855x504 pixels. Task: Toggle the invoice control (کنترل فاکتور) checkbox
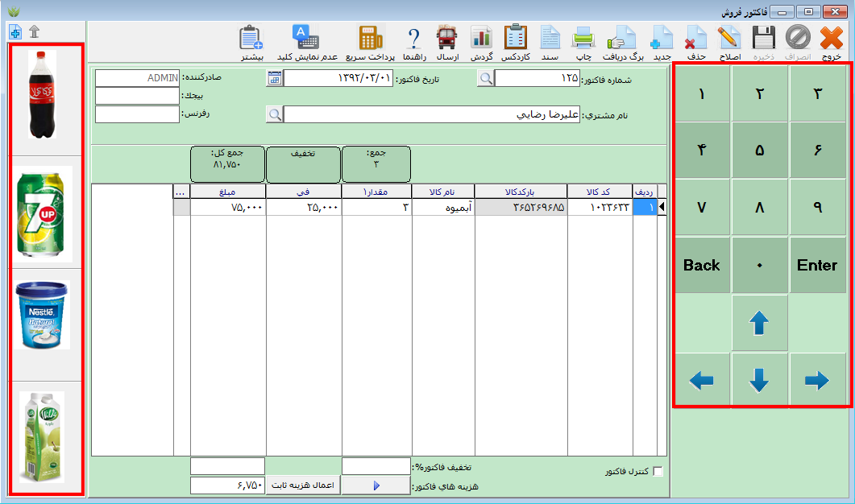pyautogui.click(x=658, y=472)
